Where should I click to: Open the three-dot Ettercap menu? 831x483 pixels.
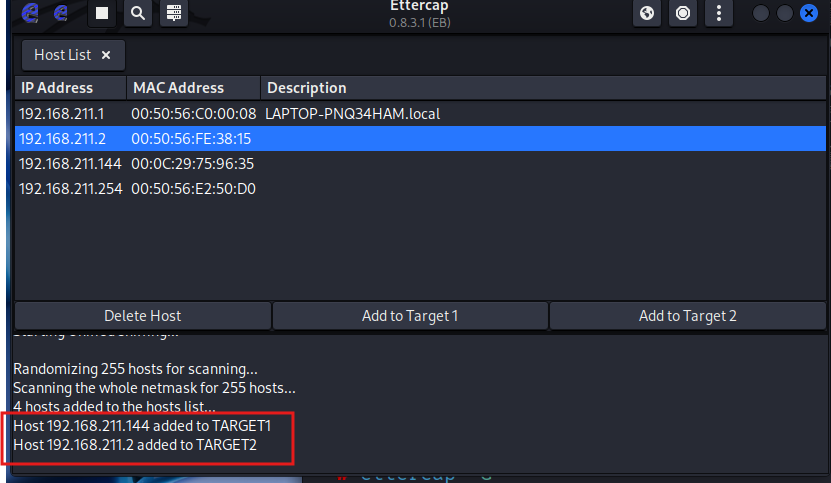(x=718, y=13)
